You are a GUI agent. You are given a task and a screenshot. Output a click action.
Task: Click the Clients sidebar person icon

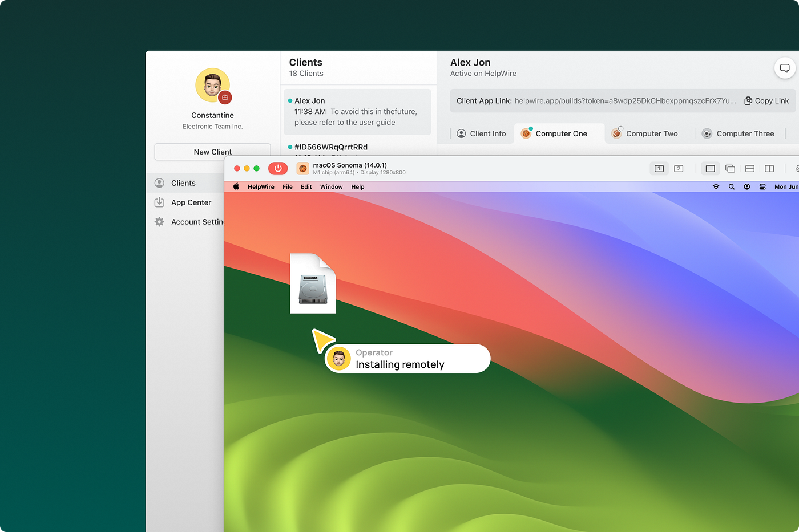pos(159,183)
